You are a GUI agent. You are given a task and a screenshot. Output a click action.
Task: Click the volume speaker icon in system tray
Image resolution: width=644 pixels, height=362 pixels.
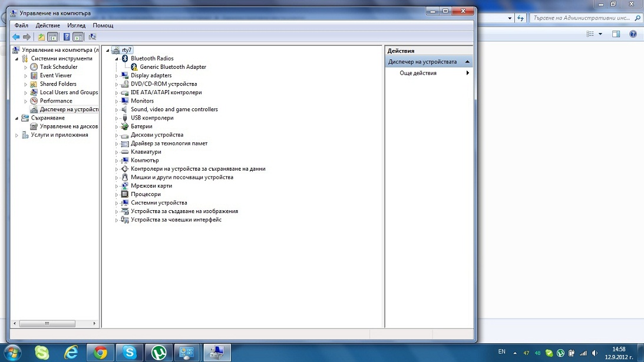click(595, 353)
